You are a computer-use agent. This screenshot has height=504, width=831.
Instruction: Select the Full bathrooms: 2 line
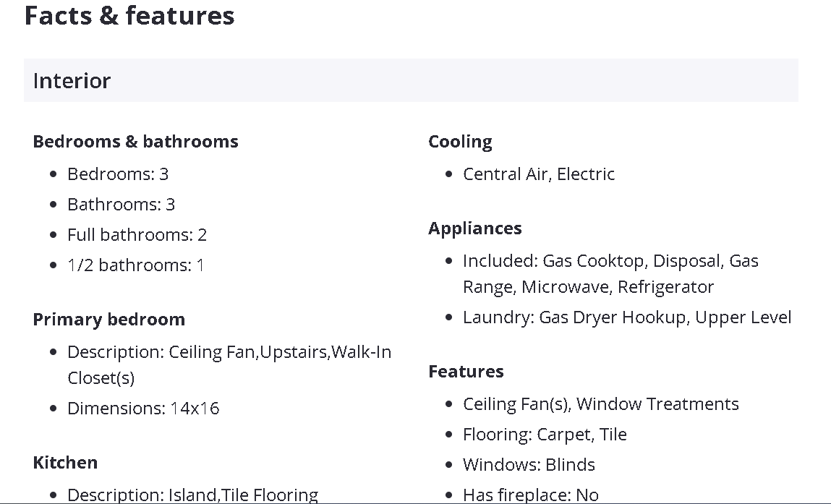point(137,235)
